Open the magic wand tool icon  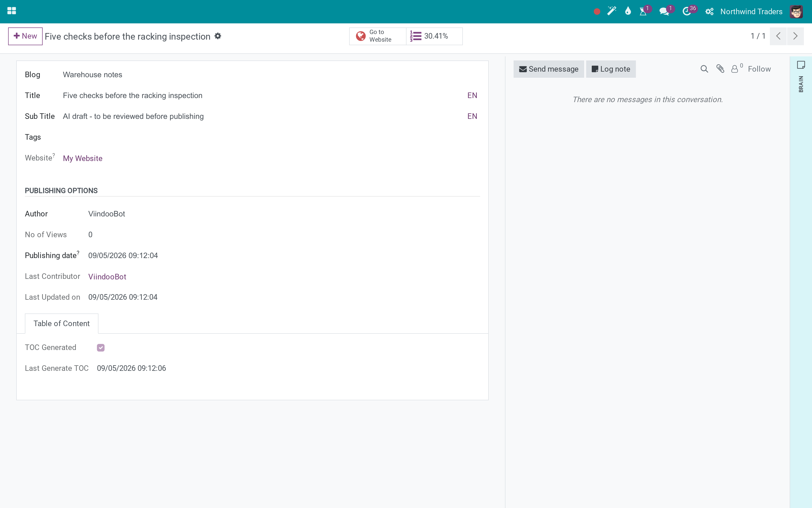(612, 11)
